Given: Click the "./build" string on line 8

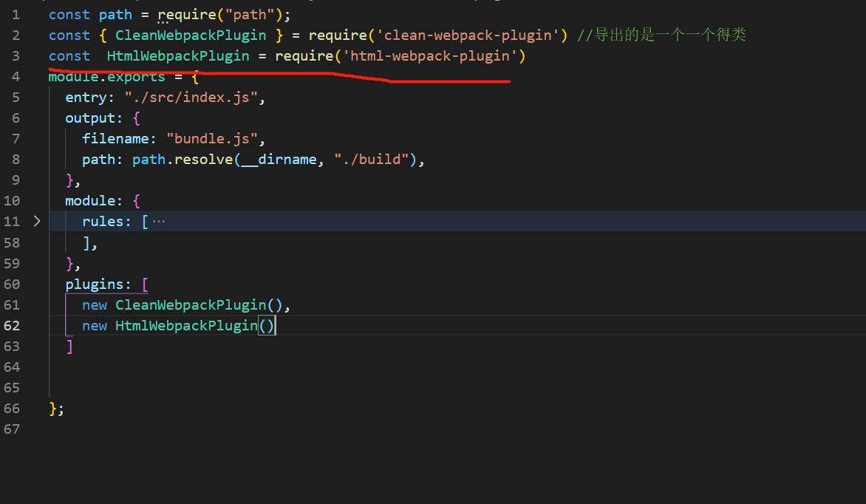Looking at the screenshot, I should pos(371,160).
